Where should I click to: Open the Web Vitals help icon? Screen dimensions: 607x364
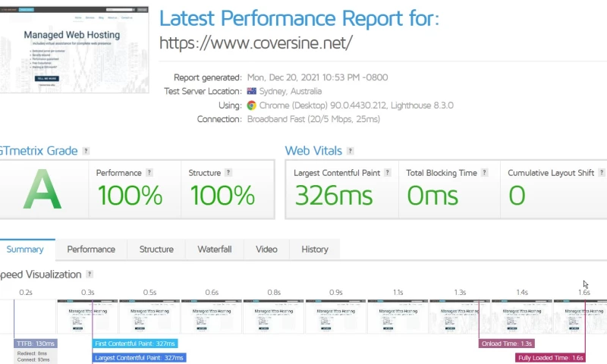click(349, 152)
